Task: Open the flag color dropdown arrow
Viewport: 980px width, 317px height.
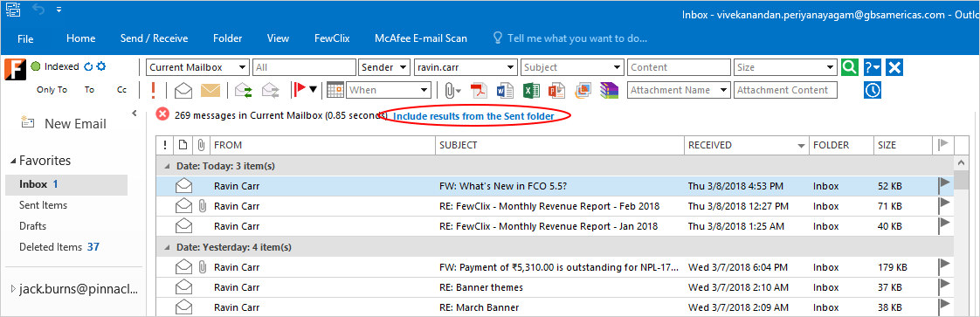Action: click(313, 90)
